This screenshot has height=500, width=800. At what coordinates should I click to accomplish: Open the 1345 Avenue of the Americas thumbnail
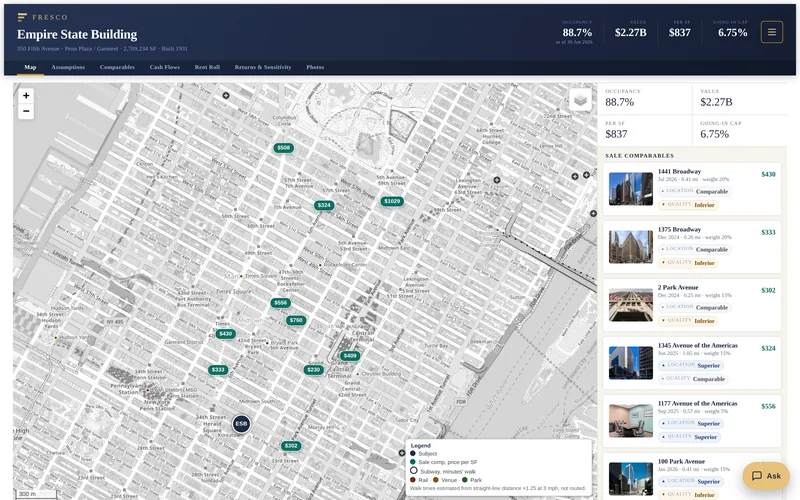[631, 363]
